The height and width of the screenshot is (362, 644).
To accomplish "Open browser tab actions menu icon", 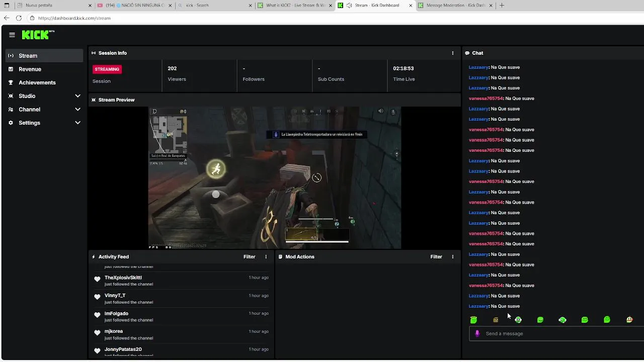I will pyautogui.click(x=7, y=6).
